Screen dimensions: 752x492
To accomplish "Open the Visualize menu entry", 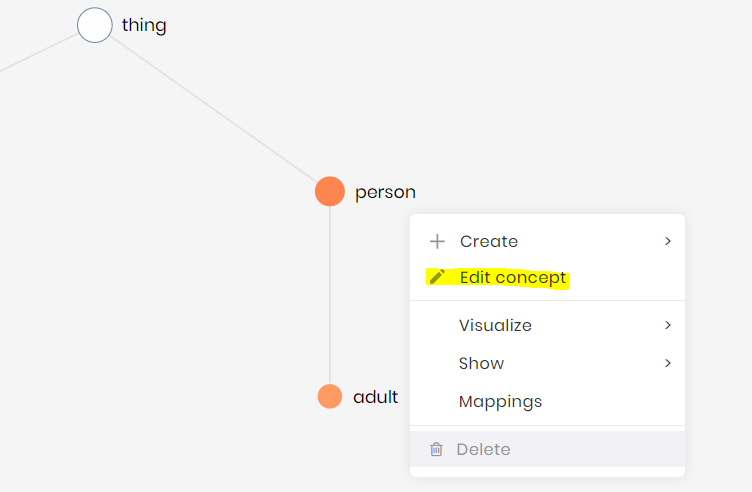I will pos(495,325).
